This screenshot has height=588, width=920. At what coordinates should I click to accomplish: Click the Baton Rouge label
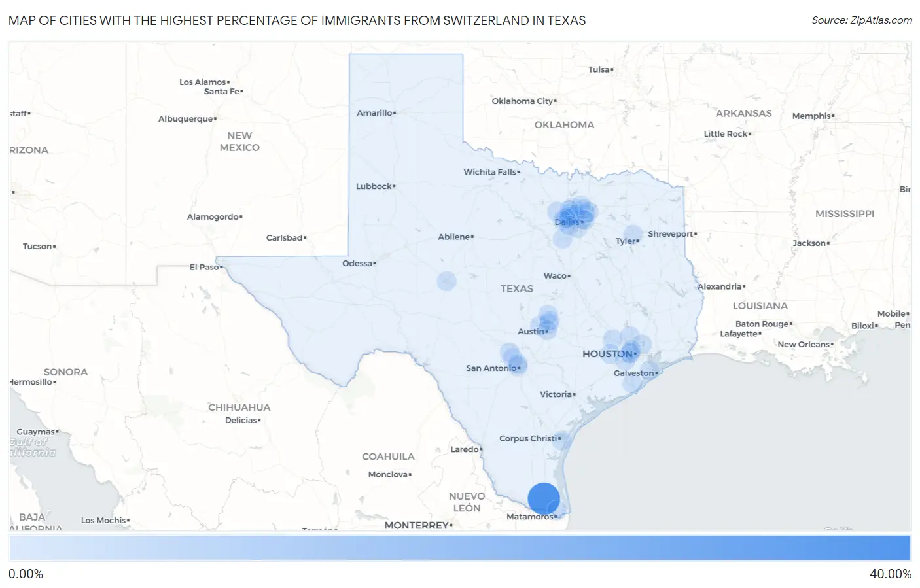click(762, 324)
